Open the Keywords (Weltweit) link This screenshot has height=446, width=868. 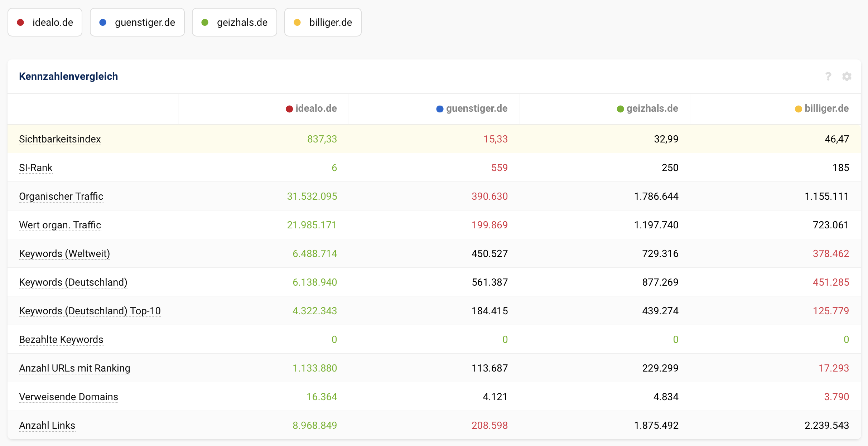(x=64, y=253)
